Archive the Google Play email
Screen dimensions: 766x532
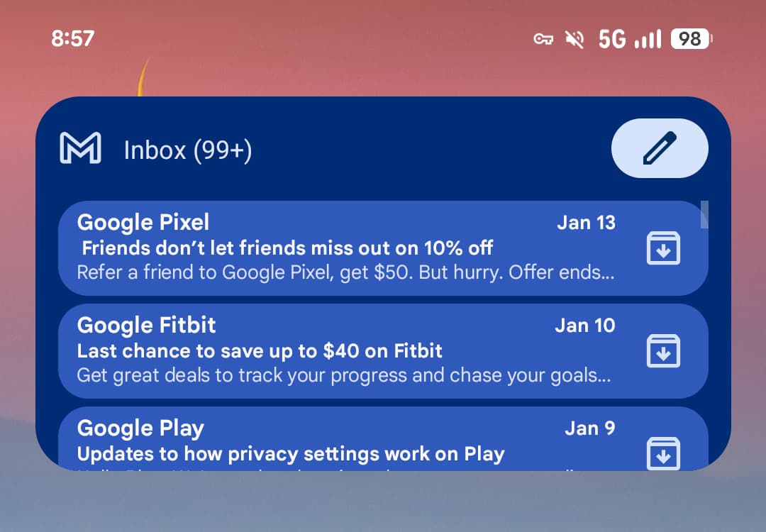663,453
